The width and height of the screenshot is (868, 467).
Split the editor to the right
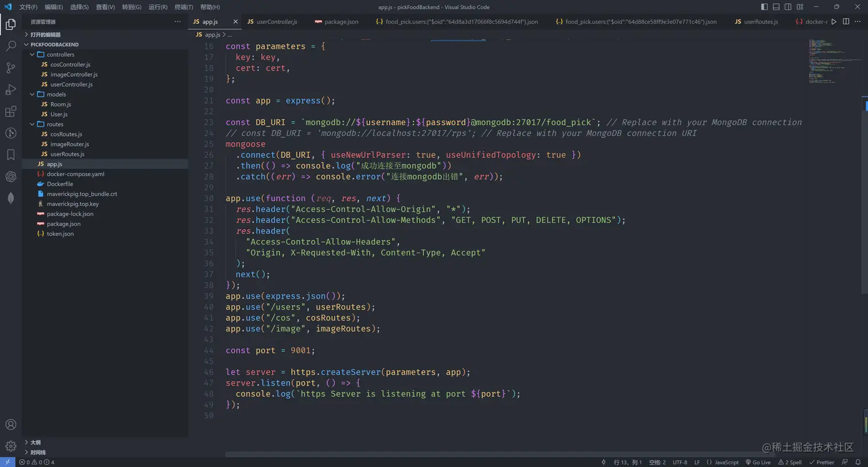[846, 22]
